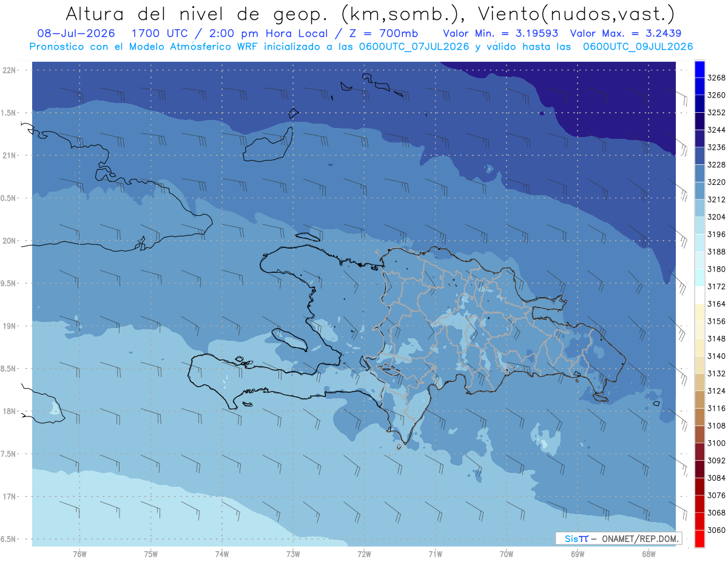Click the bright blue swatch at top of color bar
Viewport: 728px width, 562px height.
[699, 69]
